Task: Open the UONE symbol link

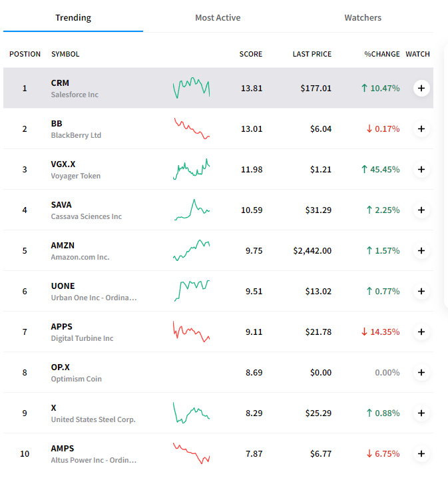Action: click(x=63, y=286)
